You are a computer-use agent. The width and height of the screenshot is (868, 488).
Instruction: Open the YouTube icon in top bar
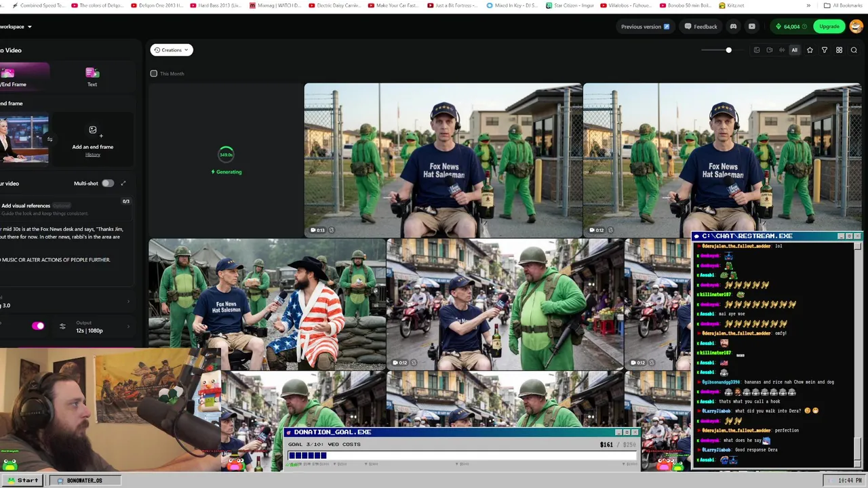751,26
